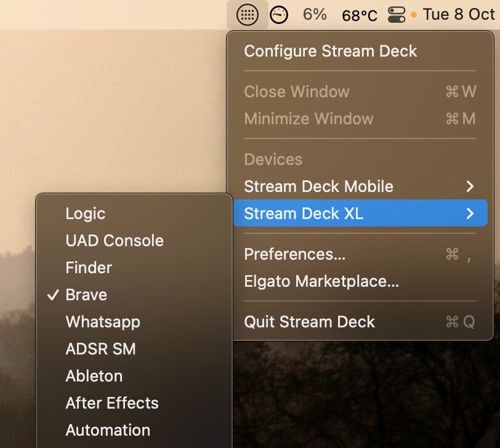
Task: Click the 68°C temperature status item
Action: click(x=360, y=15)
